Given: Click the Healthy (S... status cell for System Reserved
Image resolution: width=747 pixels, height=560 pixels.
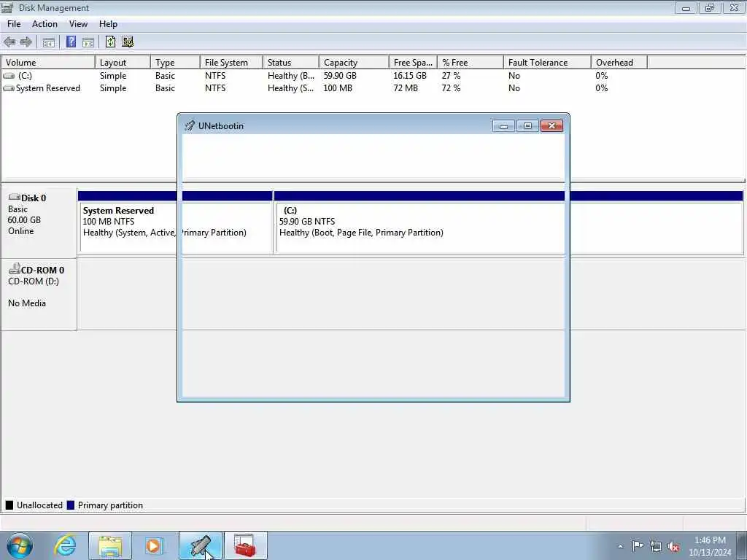Looking at the screenshot, I should (x=290, y=88).
